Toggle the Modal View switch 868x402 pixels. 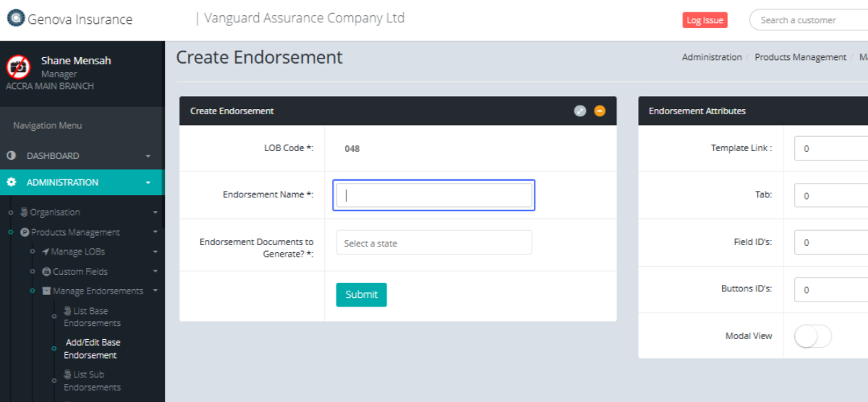tap(812, 336)
